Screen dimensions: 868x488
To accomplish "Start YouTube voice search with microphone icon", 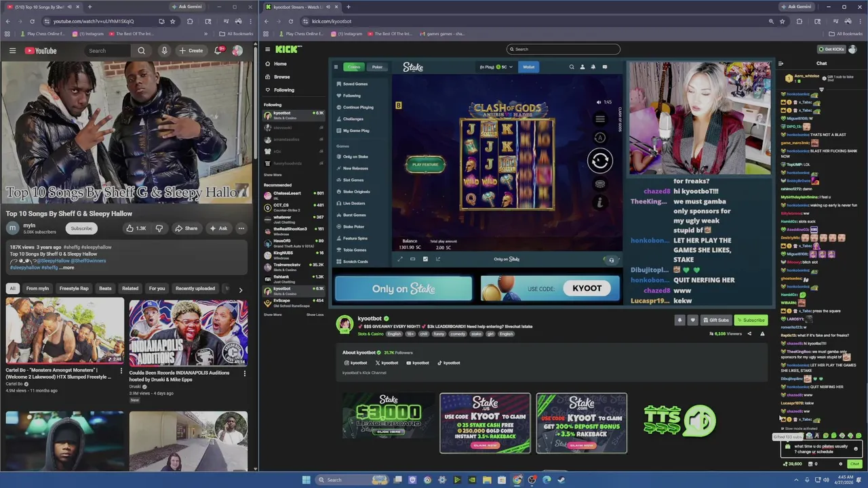I will click(x=164, y=51).
